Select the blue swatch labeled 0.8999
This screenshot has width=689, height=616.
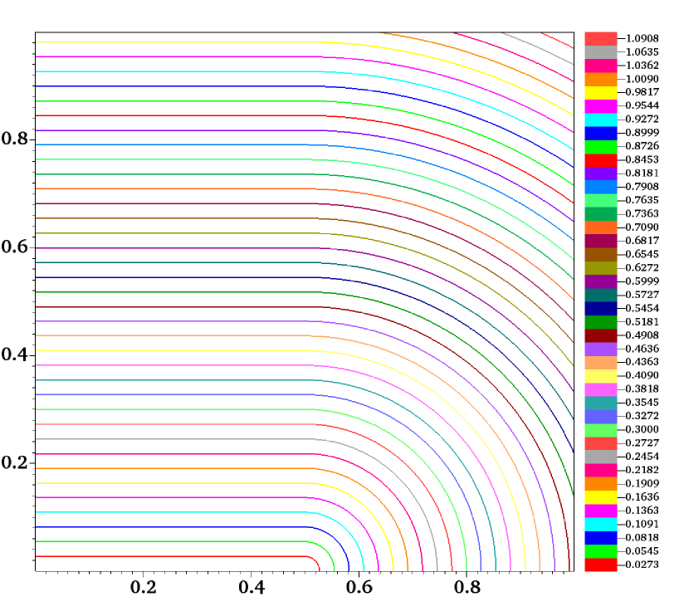[601, 133]
